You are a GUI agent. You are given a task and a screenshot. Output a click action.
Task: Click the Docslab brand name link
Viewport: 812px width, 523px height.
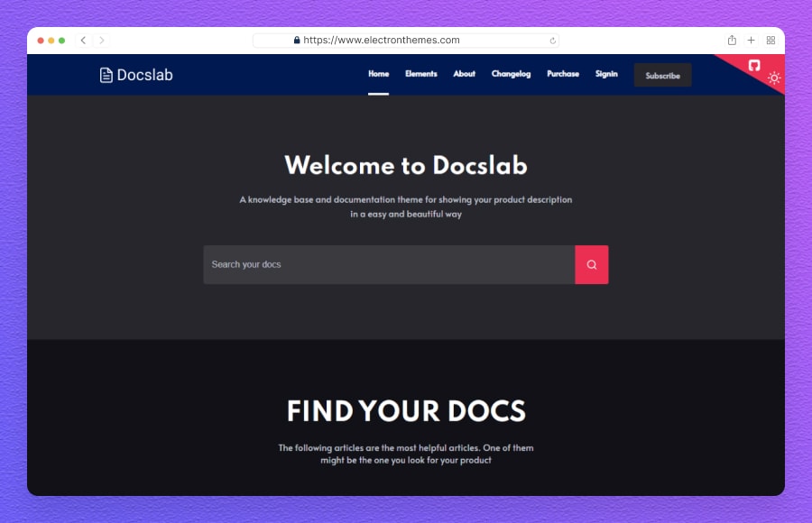145,75
